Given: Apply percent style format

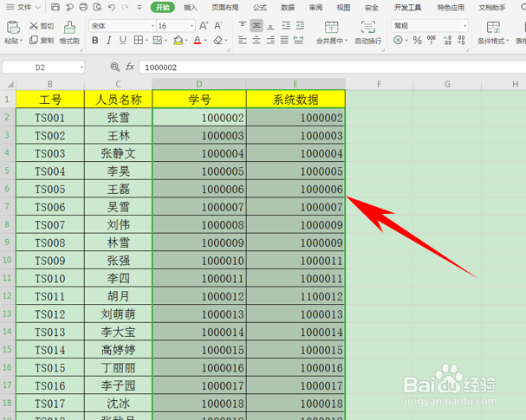Looking at the screenshot, I should coord(417,41).
